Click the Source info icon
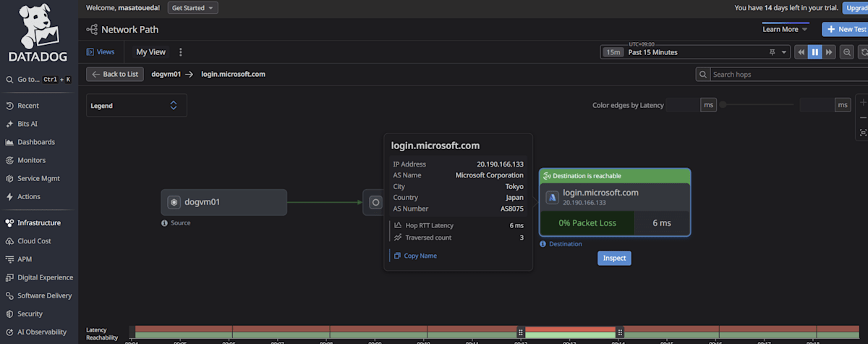The image size is (868, 344). pyautogui.click(x=165, y=223)
